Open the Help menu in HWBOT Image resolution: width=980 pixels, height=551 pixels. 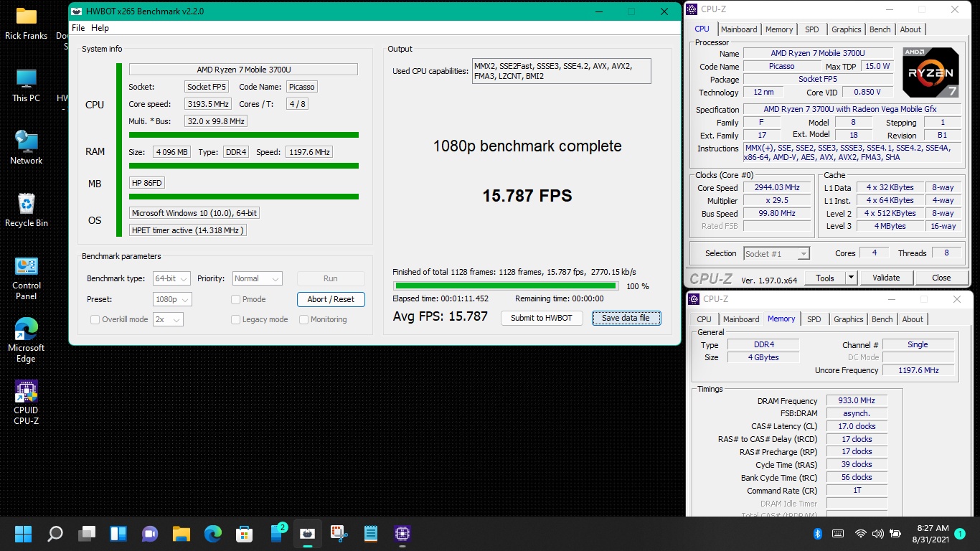100,28
